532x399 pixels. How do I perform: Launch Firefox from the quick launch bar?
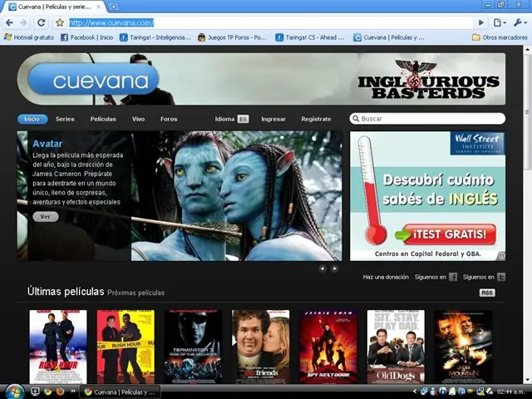coord(60,392)
